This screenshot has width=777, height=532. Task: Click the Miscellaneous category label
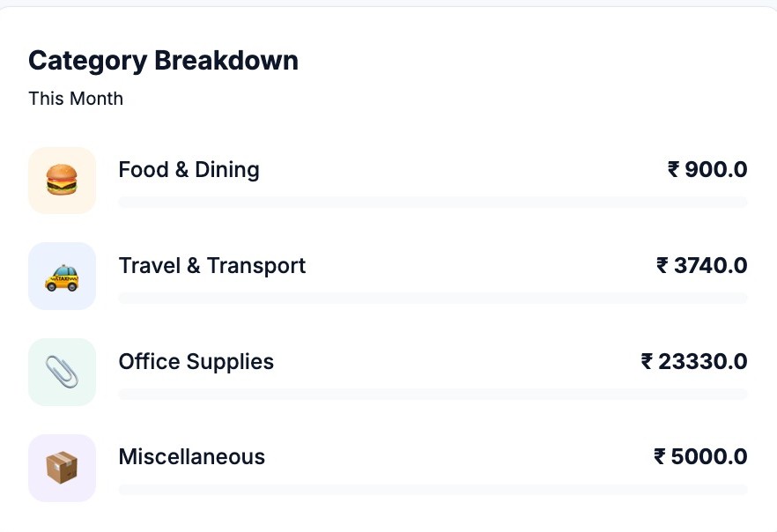pos(191,457)
